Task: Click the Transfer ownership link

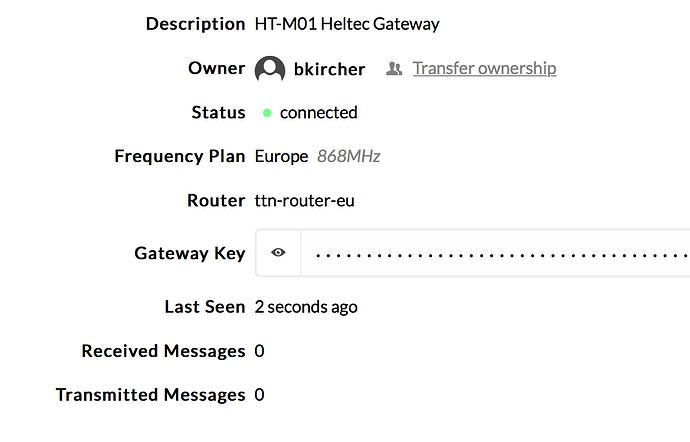Action: pyautogui.click(x=484, y=68)
